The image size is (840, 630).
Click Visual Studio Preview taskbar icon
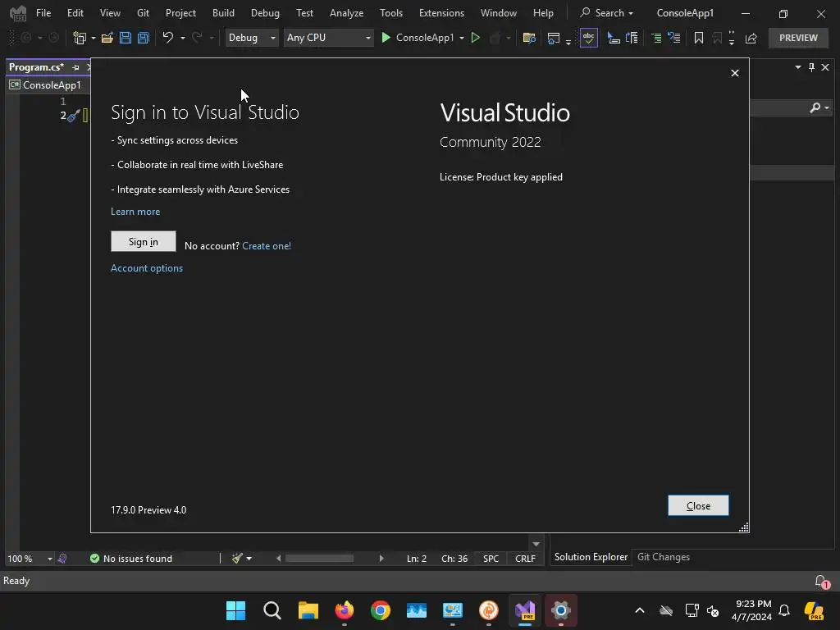tap(525, 610)
